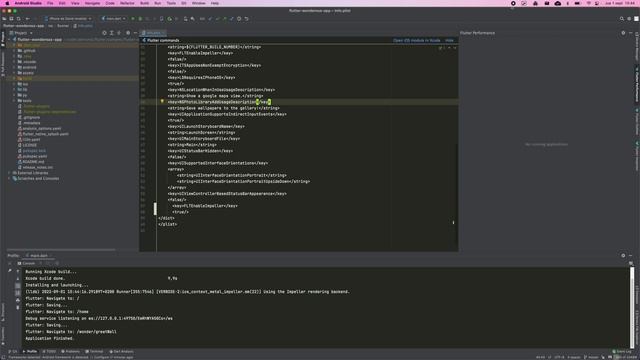Click Hide link in Flutter commands bar

[x=449, y=40]
